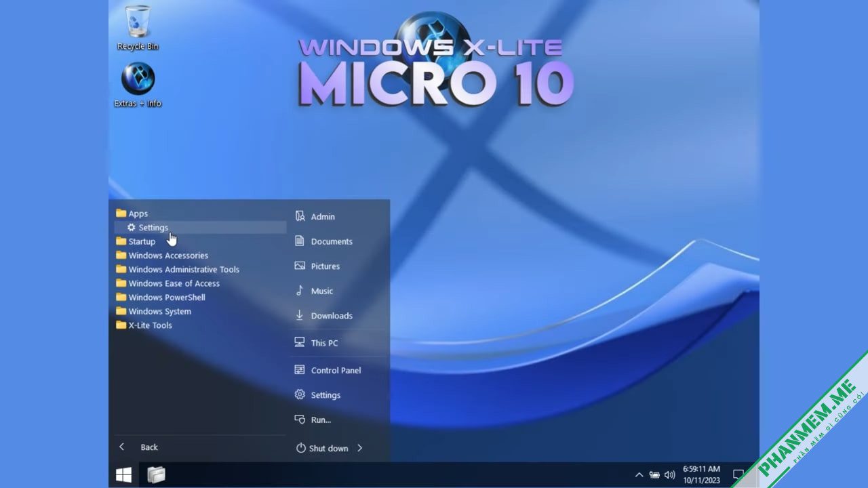
Task: Expand the arrow next to Shut down
Action: tap(360, 448)
